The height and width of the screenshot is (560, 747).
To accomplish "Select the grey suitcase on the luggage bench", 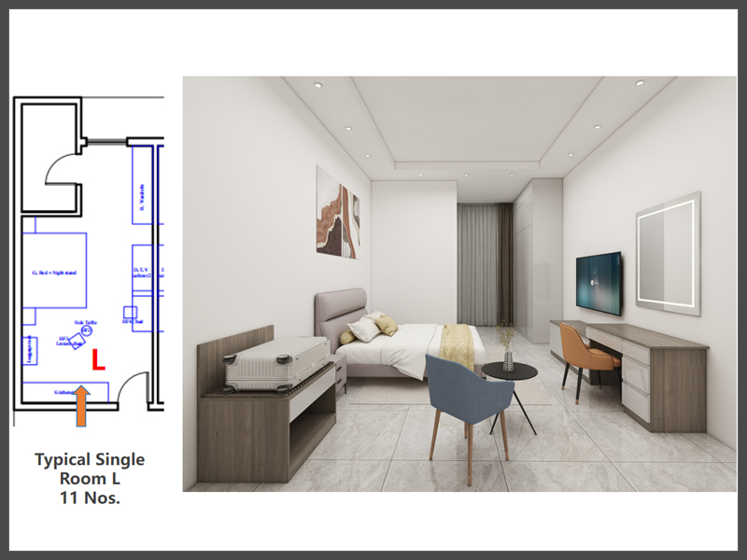I will 276,364.
